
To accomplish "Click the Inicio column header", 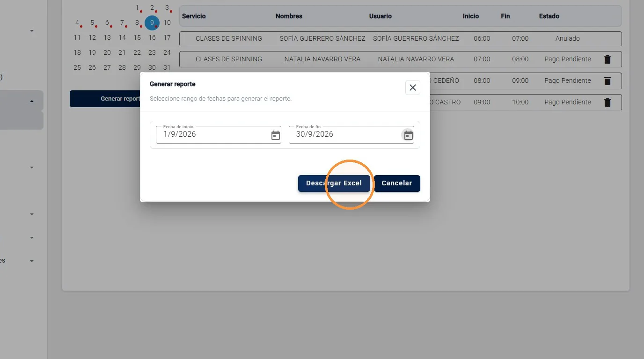I will coord(471,16).
